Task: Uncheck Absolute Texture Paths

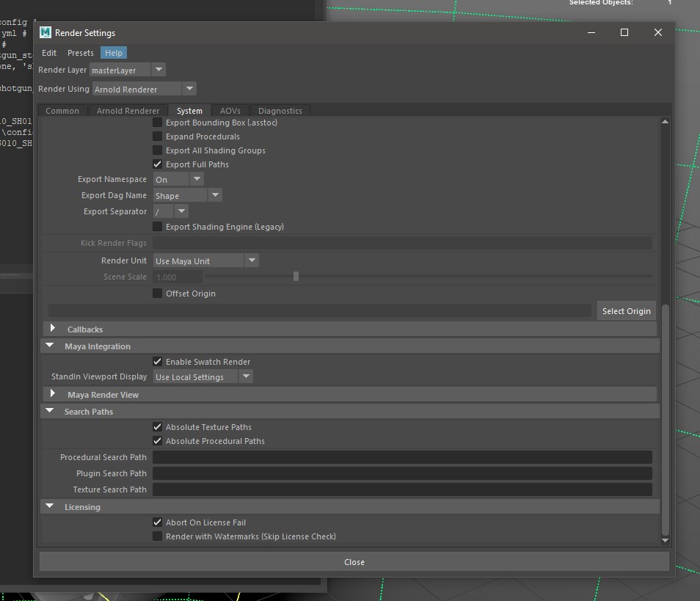Action: [x=157, y=426]
